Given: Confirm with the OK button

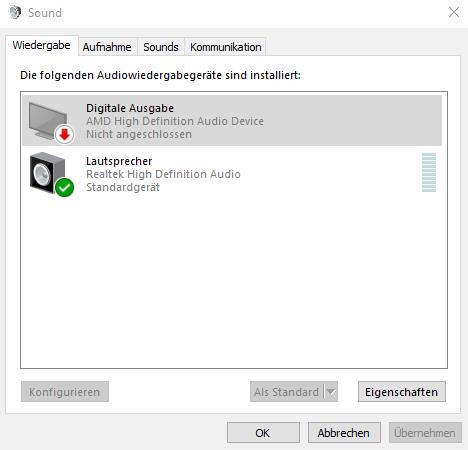Looking at the screenshot, I should [263, 433].
